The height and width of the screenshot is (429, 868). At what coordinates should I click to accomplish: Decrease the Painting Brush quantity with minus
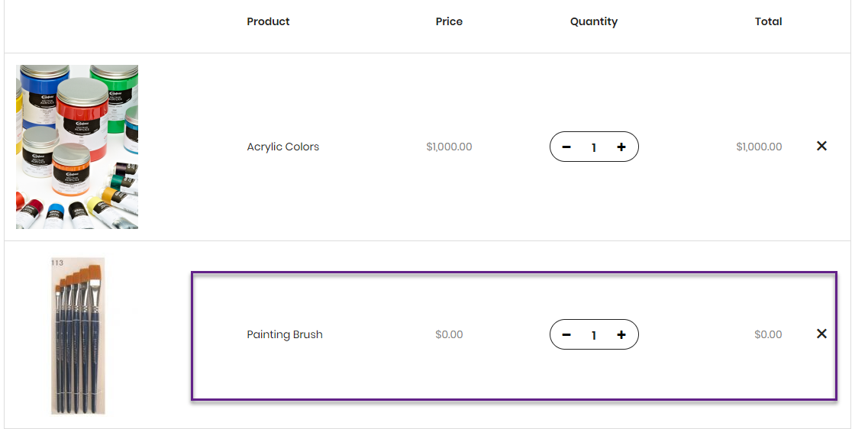click(566, 334)
